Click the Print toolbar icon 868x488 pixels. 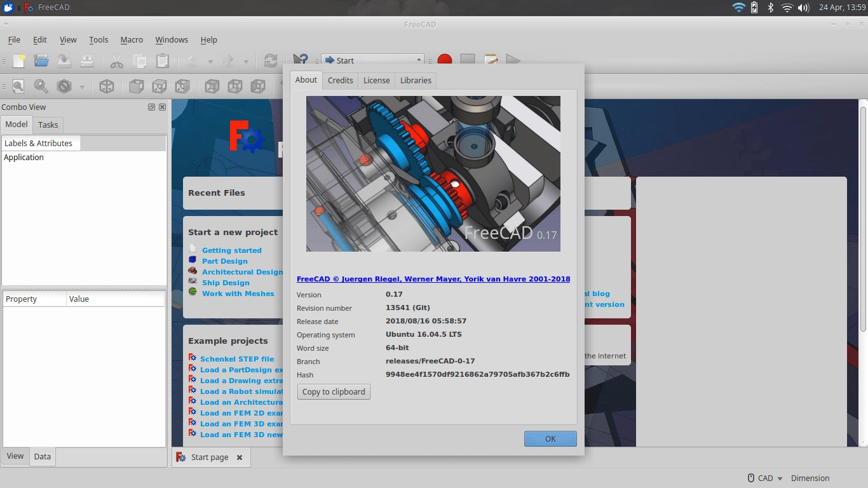point(86,61)
